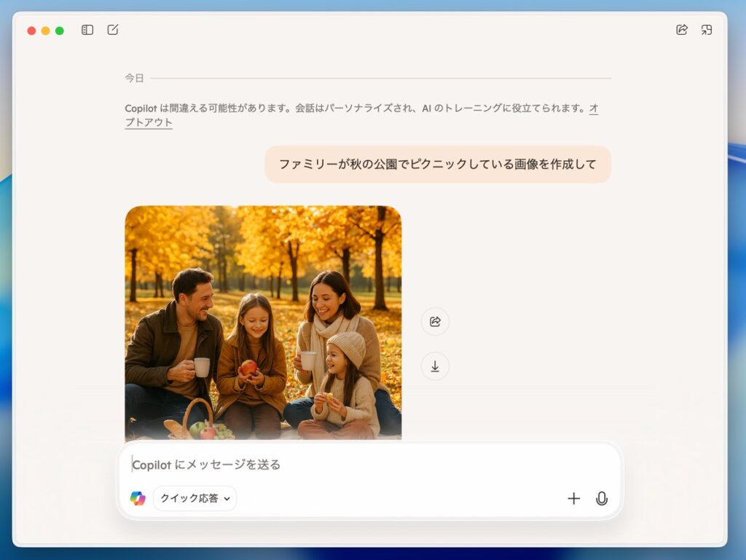This screenshot has width=746, height=560.
Task: Follow the オプトアウト link
Action: click(149, 122)
